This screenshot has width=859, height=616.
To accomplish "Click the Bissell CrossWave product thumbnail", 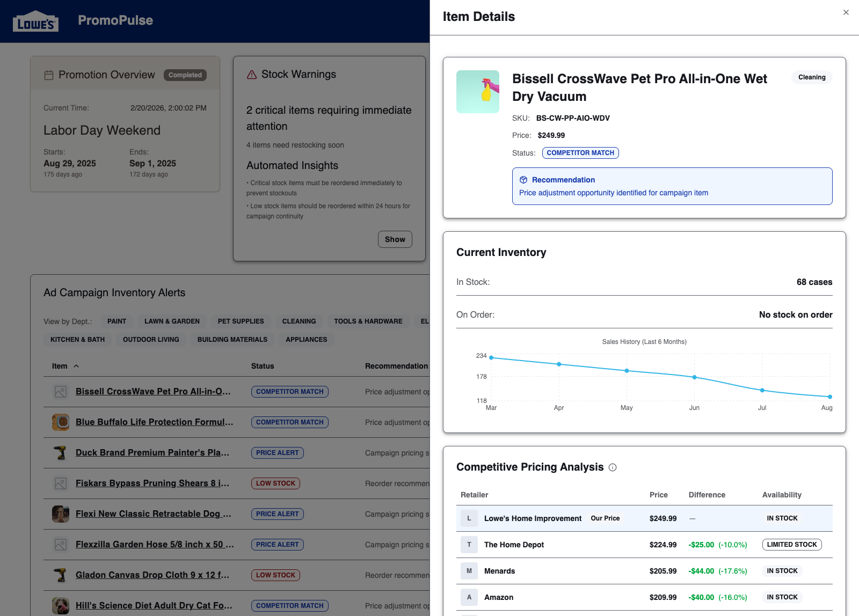I will coord(478,92).
